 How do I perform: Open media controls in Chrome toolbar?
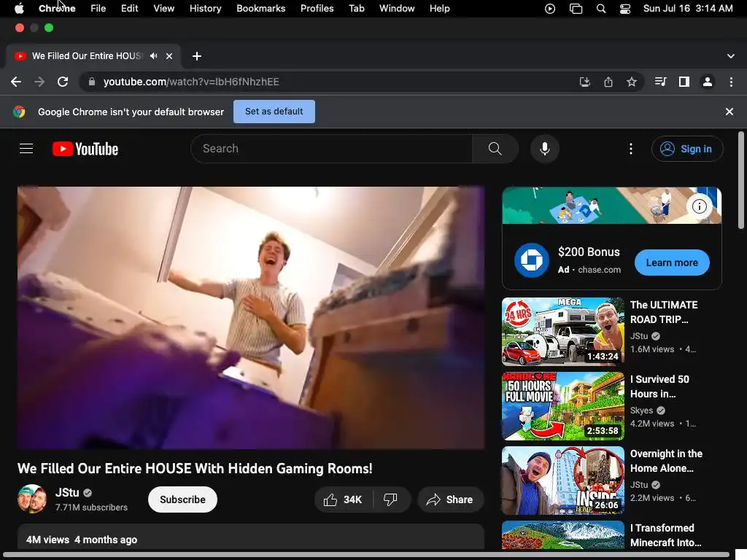point(660,82)
